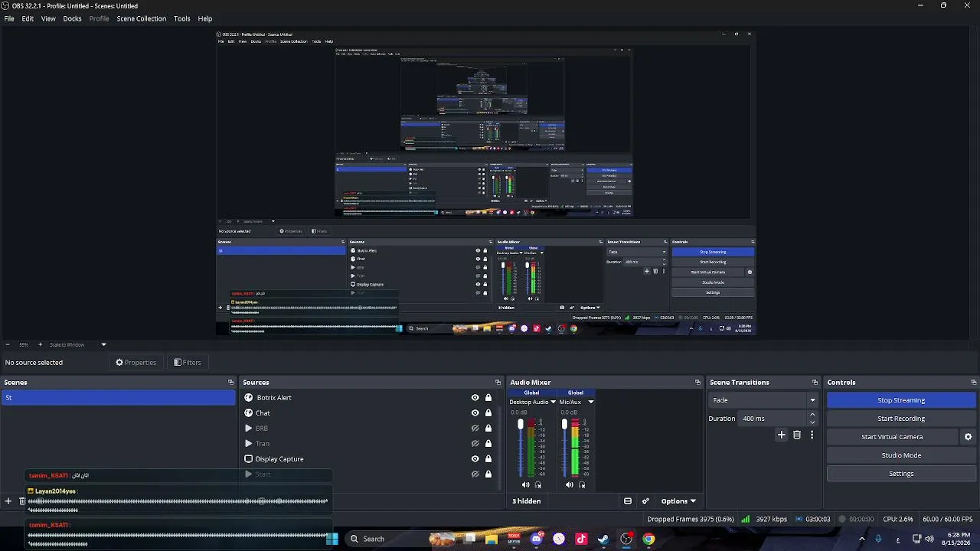Remove the transition using trash icon

click(797, 435)
